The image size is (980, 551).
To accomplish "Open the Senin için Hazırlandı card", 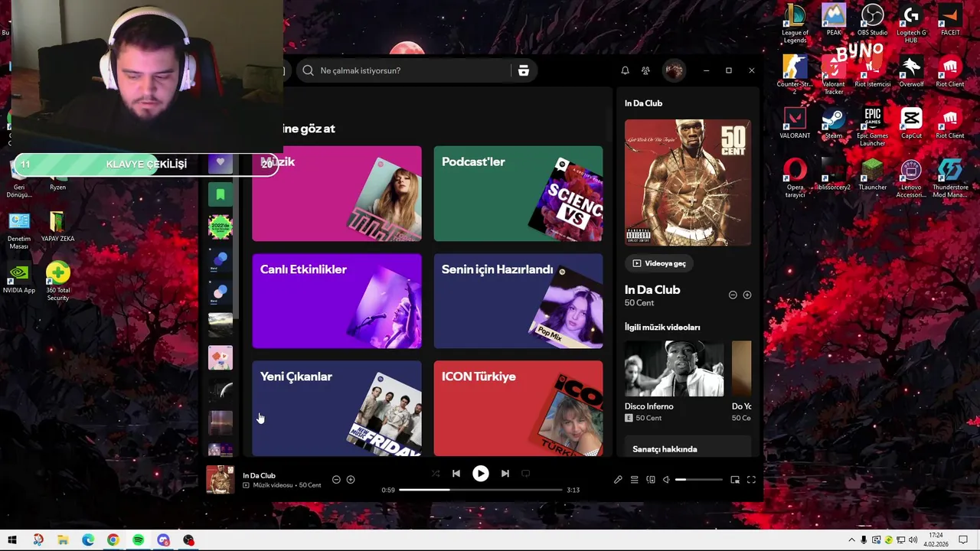I will (518, 301).
